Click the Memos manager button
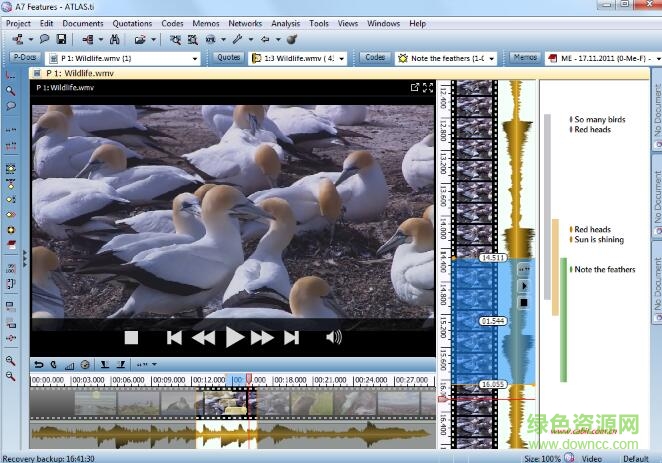Image resolution: width=662 pixels, height=463 pixels. pyautogui.click(x=525, y=58)
